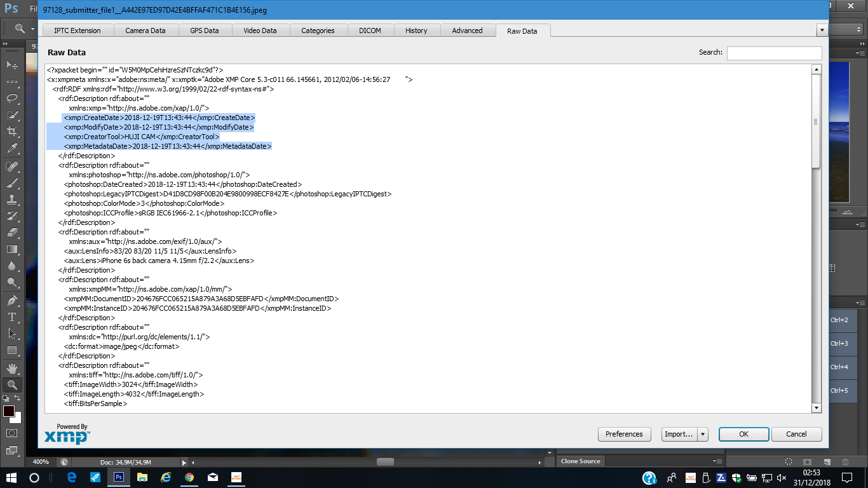Viewport: 868px width, 488px height.
Task: Expand the Import button dropdown arrow
Action: coord(703,434)
